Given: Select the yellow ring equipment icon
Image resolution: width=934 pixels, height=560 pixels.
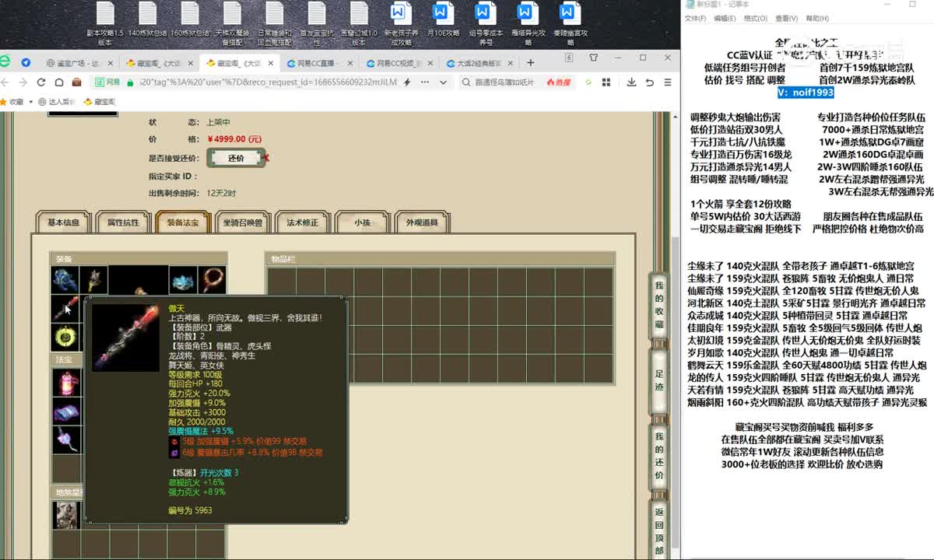Looking at the screenshot, I should (65, 337).
